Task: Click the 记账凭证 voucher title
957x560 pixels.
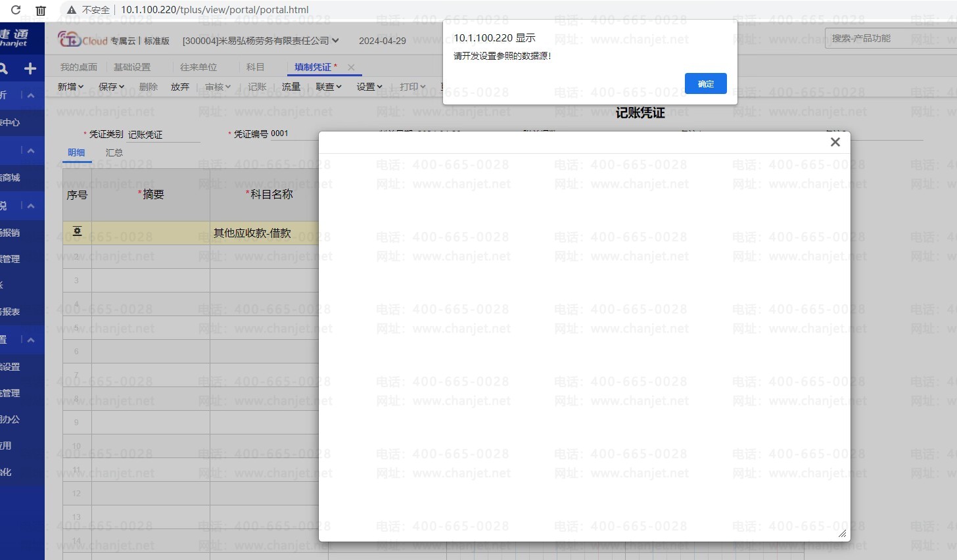Action: 640,113
